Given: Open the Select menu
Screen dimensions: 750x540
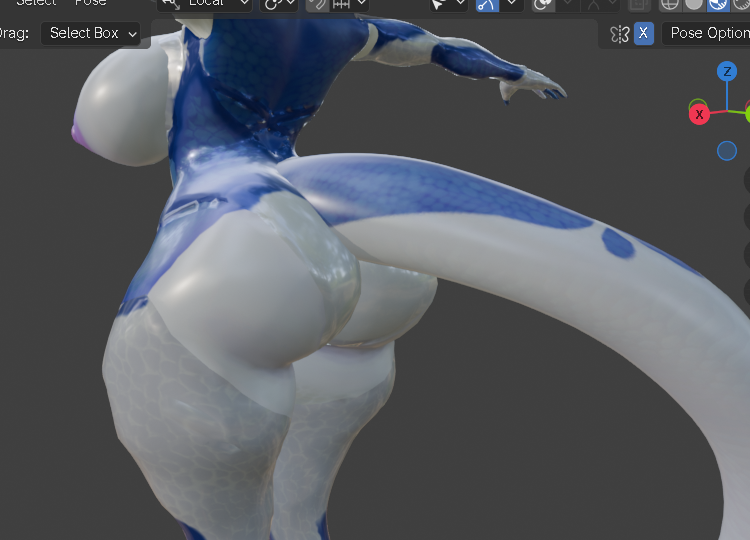Looking at the screenshot, I should pyautogui.click(x=36, y=3).
